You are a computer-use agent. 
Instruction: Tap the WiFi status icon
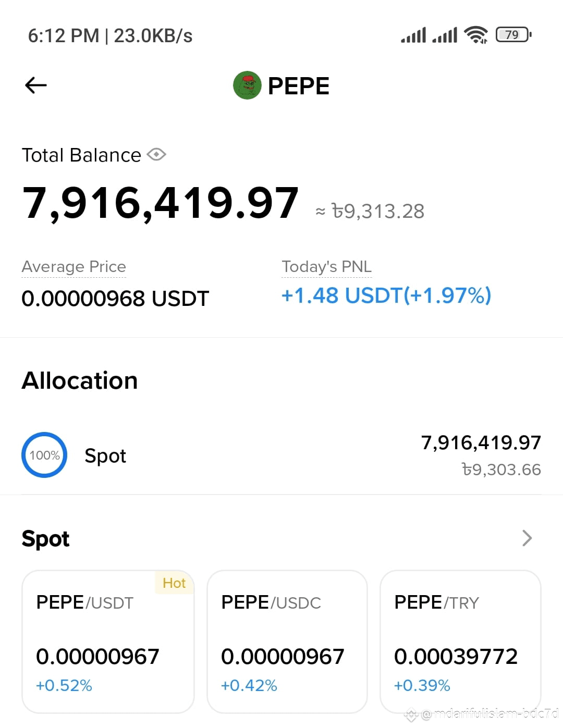[x=476, y=35]
